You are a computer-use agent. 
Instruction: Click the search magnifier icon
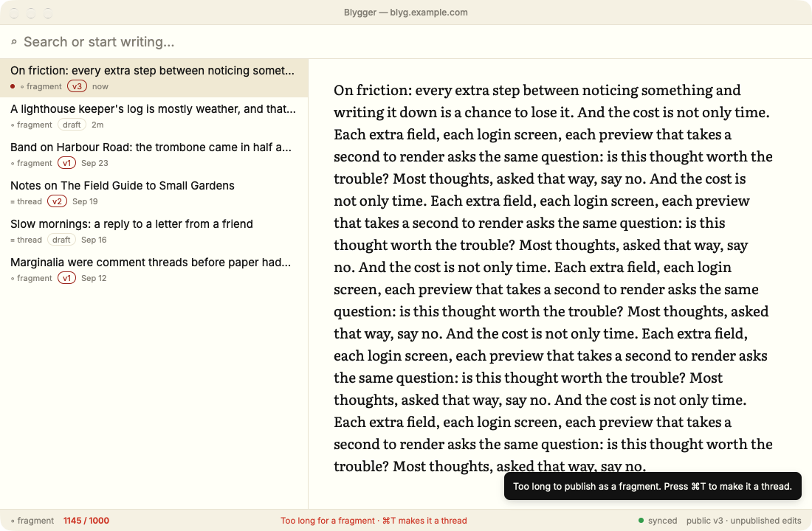click(14, 42)
